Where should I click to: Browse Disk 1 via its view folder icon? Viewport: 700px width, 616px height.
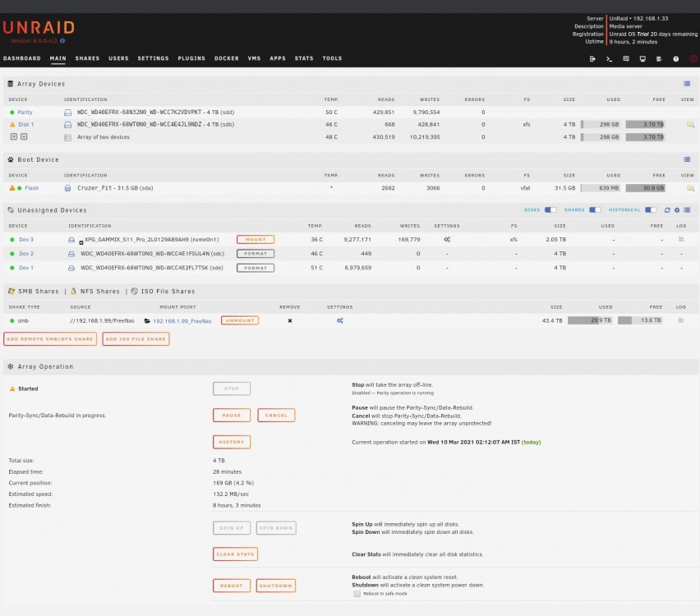click(x=690, y=125)
